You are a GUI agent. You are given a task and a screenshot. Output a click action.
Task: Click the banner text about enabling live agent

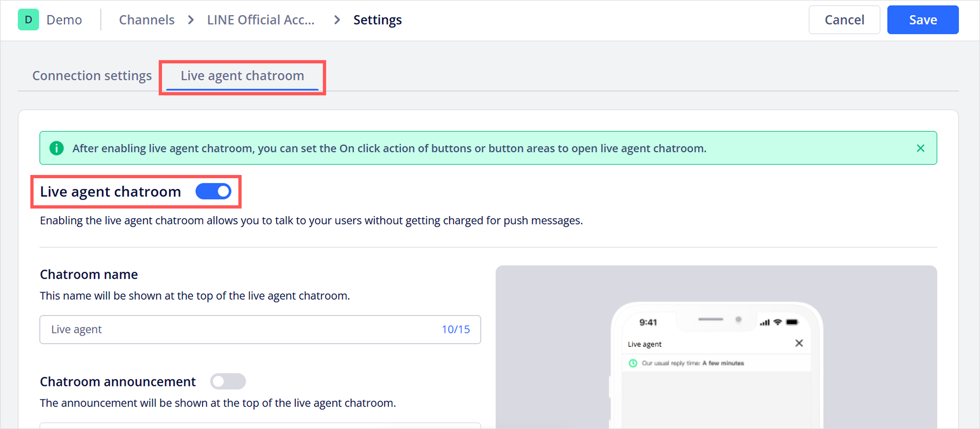390,148
